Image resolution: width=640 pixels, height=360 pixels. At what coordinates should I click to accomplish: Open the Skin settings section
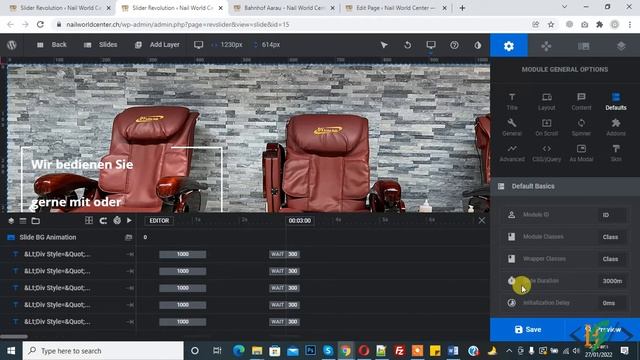click(616, 153)
